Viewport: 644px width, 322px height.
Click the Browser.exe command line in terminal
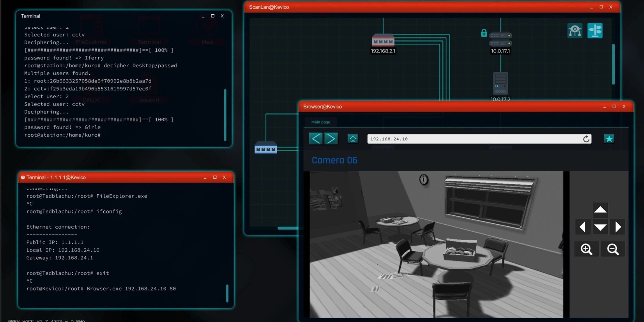(x=101, y=289)
